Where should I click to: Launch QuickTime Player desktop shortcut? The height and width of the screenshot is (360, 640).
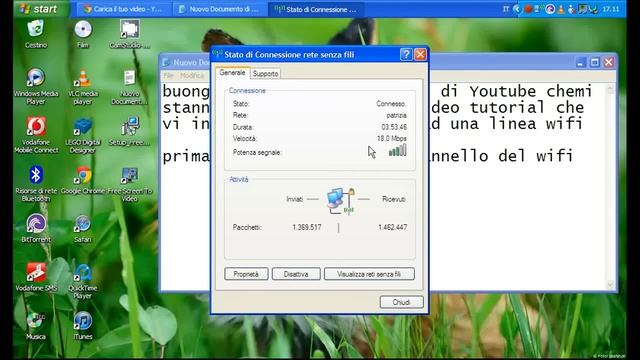tap(83, 281)
